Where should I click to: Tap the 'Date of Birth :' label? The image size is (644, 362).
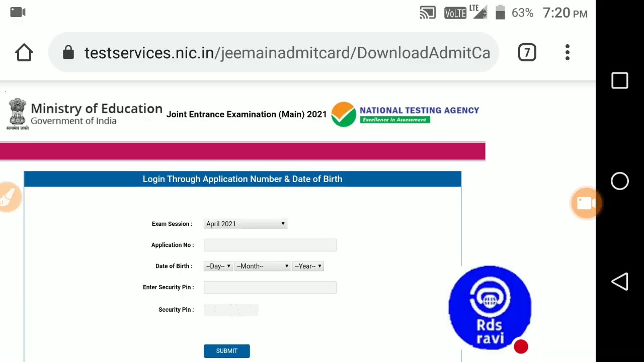(x=174, y=266)
